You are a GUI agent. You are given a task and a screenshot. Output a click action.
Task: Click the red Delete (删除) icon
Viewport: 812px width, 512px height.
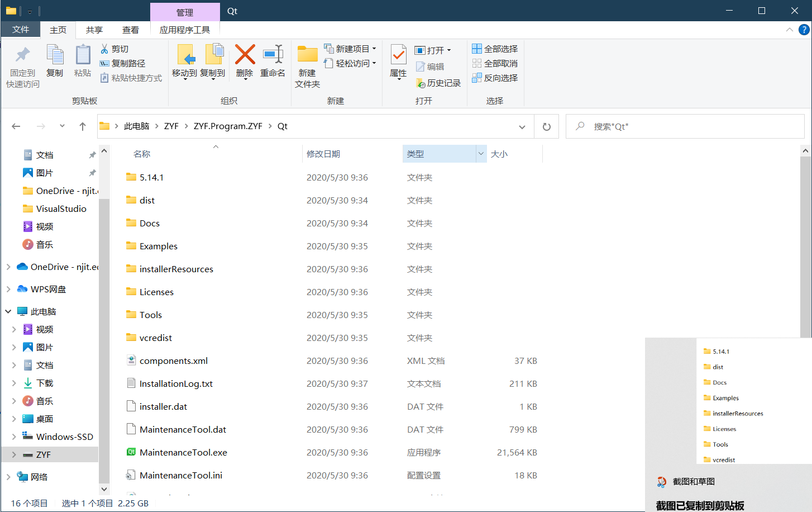pos(245,55)
